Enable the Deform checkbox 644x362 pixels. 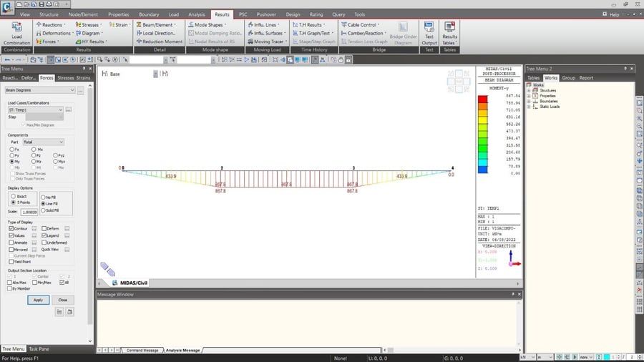pyautogui.click(x=42, y=228)
